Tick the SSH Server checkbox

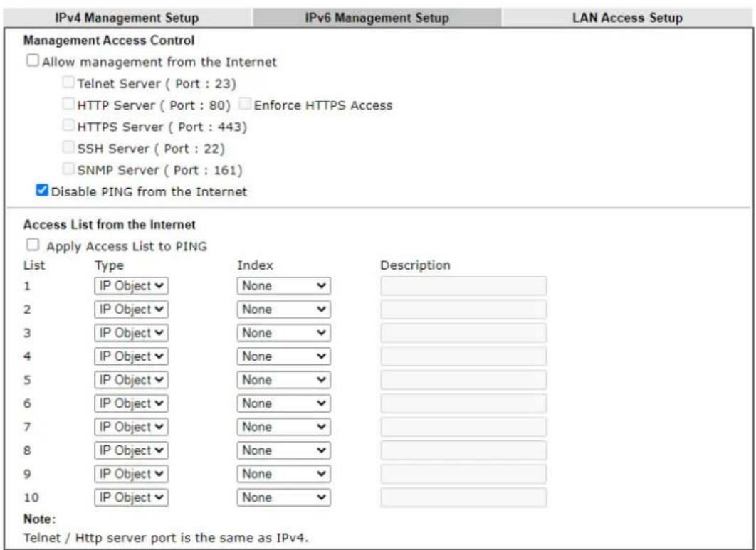[68, 147]
